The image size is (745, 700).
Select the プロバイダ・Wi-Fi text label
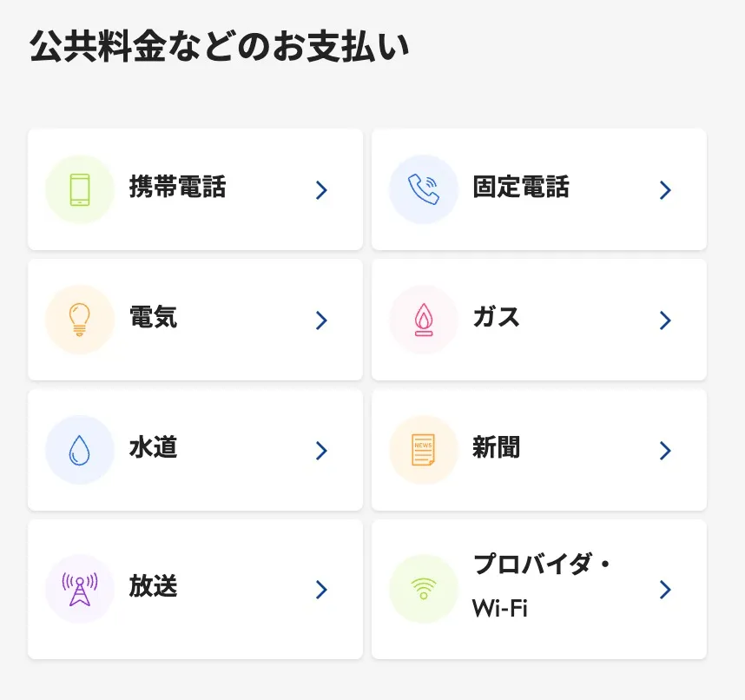542,586
